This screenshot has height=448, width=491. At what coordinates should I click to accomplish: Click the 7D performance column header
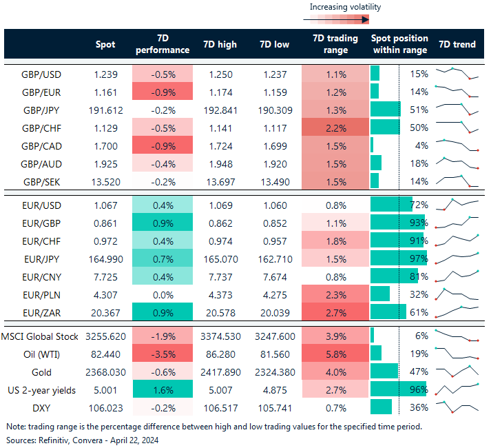click(162, 44)
